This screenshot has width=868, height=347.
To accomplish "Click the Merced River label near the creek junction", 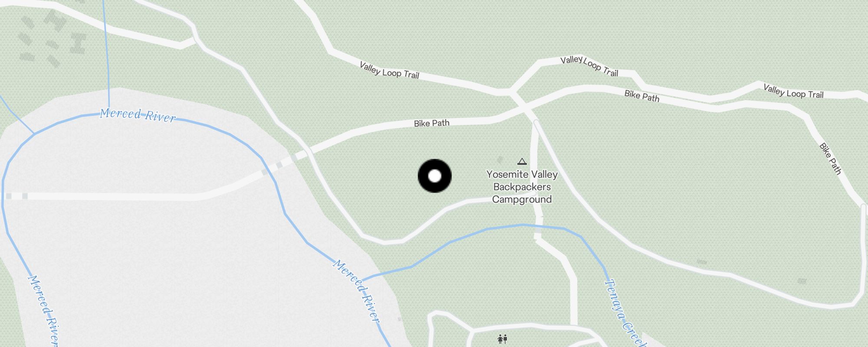I will [x=357, y=291].
